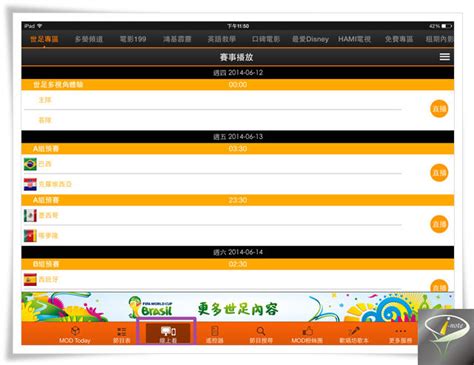
Task: Tap the A組預賽 03:30 header
Action: [238, 149]
